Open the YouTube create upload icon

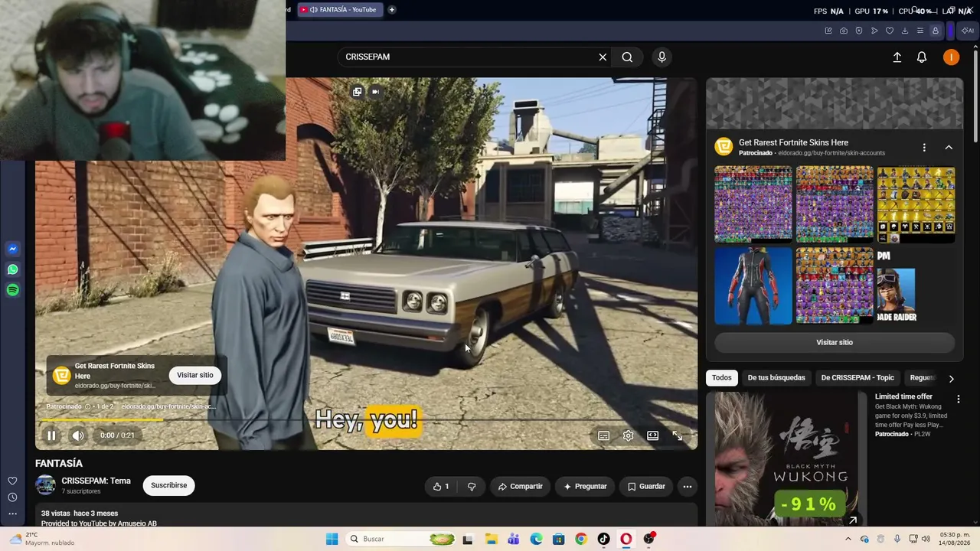click(x=897, y=57)
